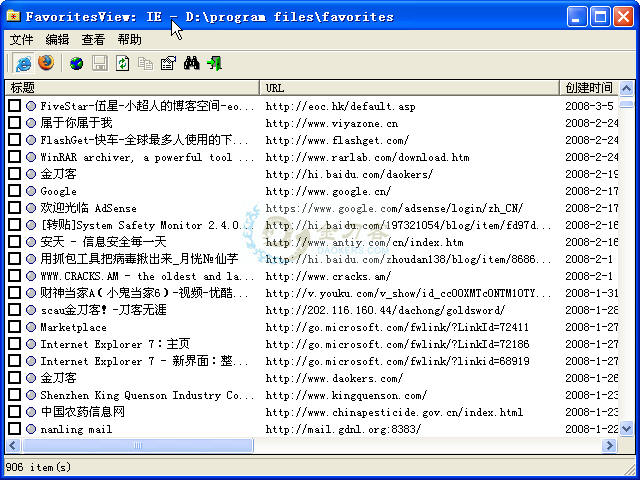The width and height of the screenshot is (640, 480).
Task: Open the properties toolbar icon
Action: pyautogui.click(x=168, y=64)
